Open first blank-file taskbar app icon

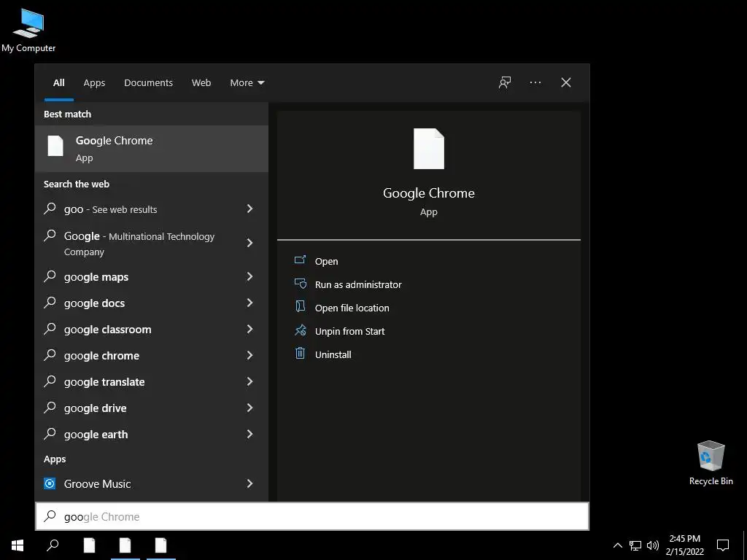coord(89,545)
